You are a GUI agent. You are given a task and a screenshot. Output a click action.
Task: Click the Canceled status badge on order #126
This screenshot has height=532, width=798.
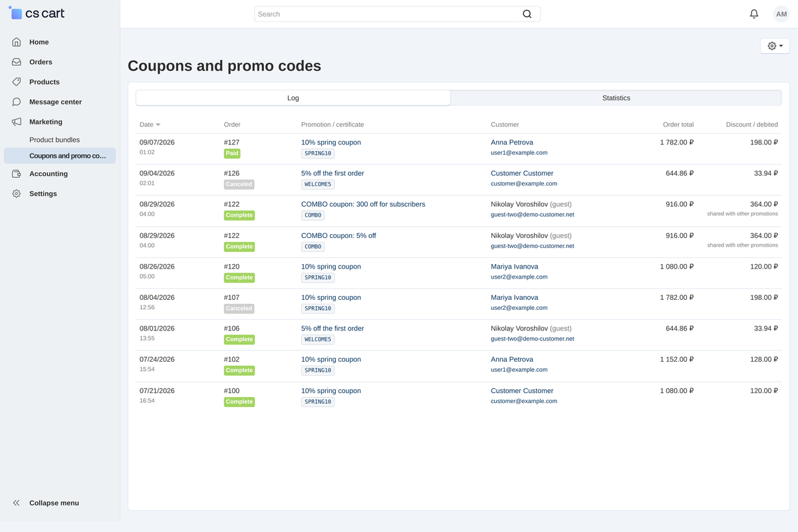[239, 184]
